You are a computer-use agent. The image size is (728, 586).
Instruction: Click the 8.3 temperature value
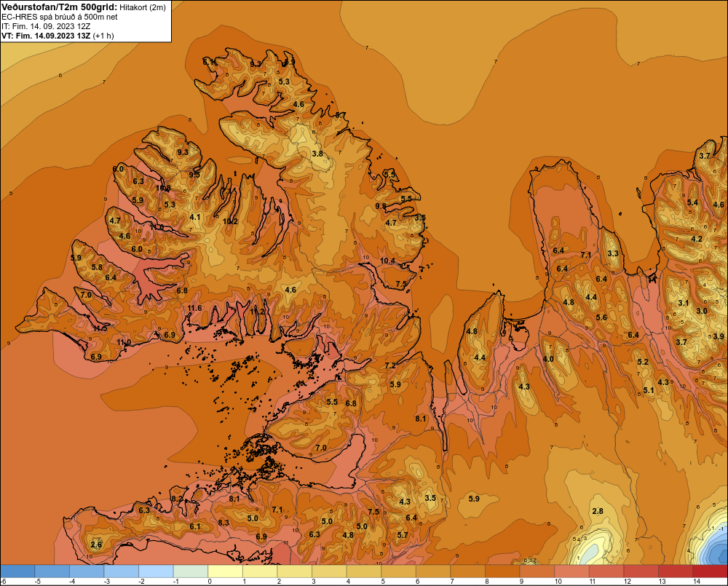(223, 523)
